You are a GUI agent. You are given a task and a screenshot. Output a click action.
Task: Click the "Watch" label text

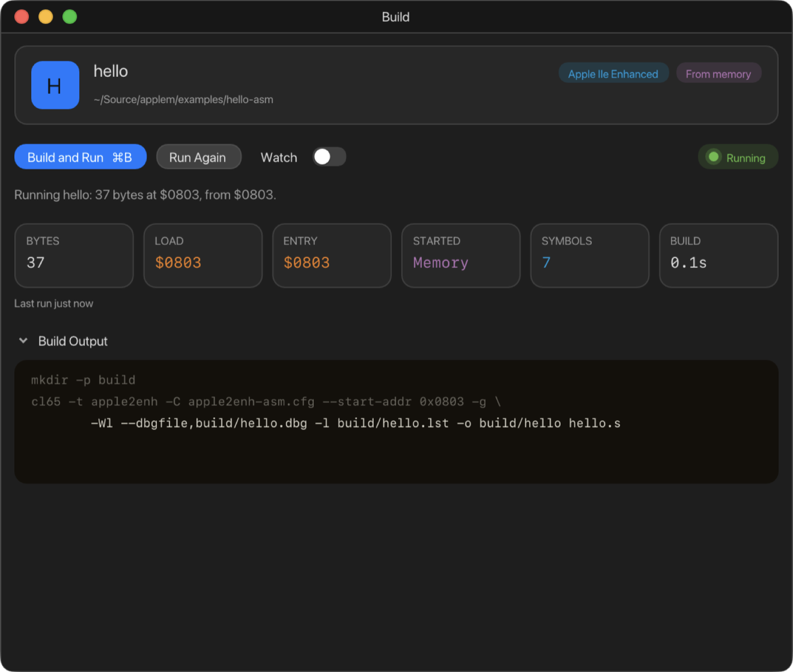(279, 157)
